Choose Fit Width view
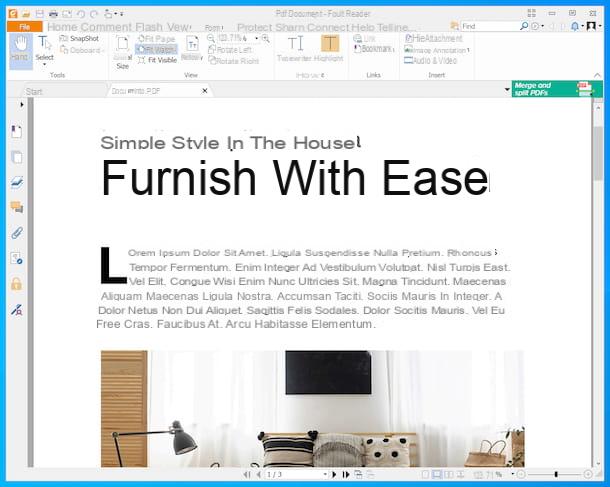 click(156, 49)
